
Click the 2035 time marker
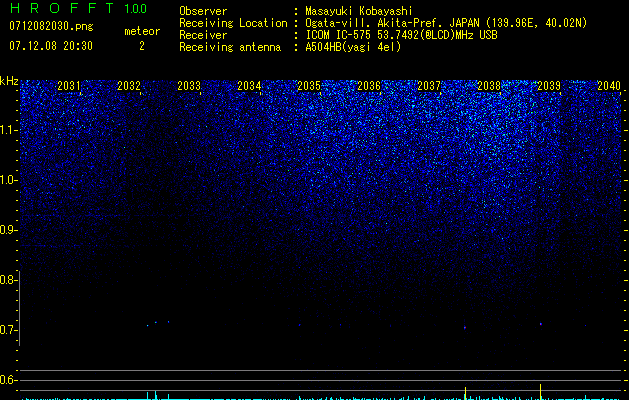[x=309, y=85]
